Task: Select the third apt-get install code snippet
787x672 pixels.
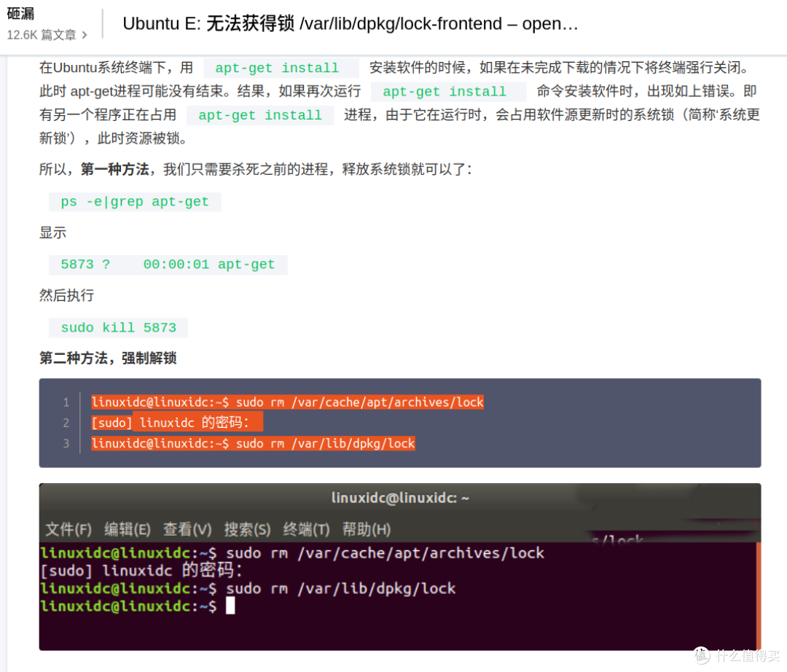Action: tap(260, 115)
